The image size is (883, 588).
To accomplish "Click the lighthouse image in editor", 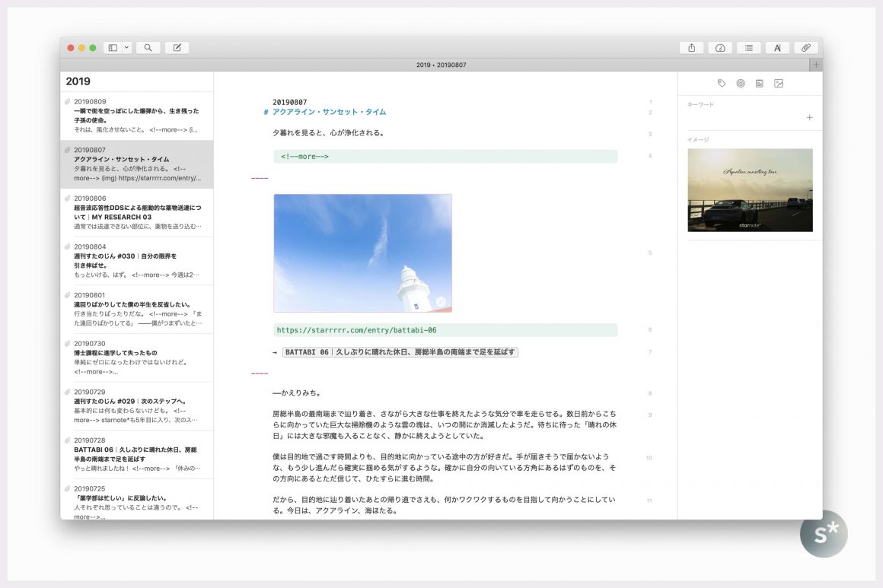I will pyautogui.click(x=362, y=253).
